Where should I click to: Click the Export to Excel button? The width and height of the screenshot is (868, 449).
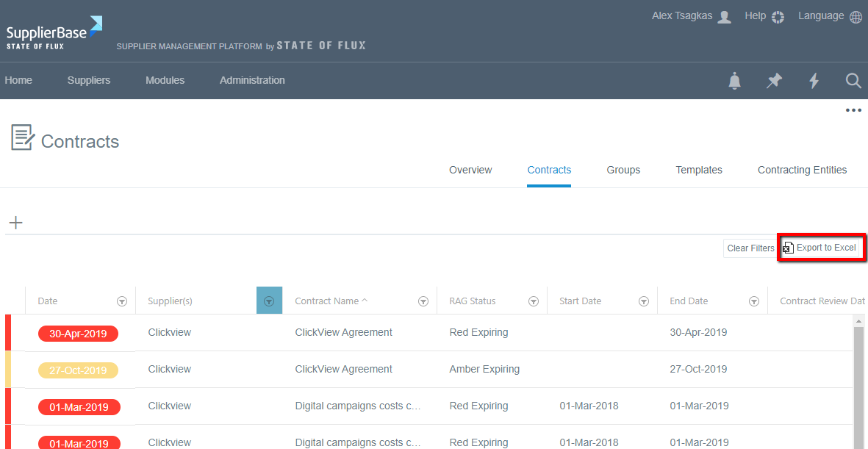[820, 248]
